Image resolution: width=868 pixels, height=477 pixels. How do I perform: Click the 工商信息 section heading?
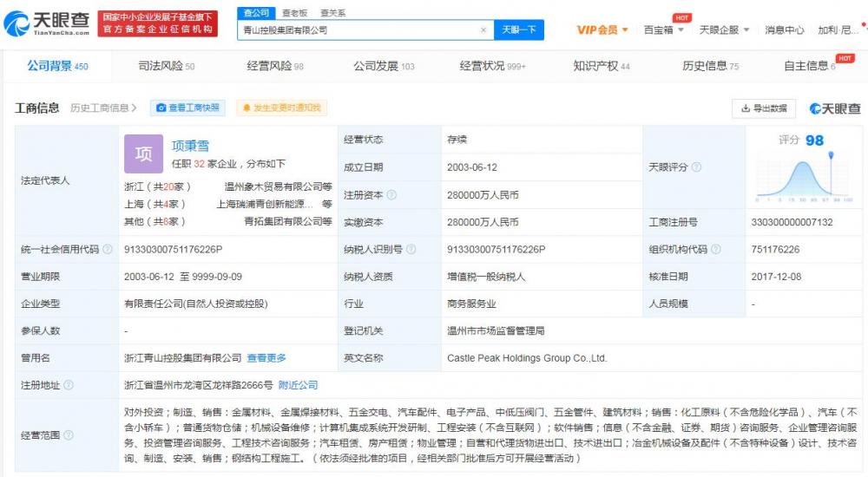click(37, 108)
